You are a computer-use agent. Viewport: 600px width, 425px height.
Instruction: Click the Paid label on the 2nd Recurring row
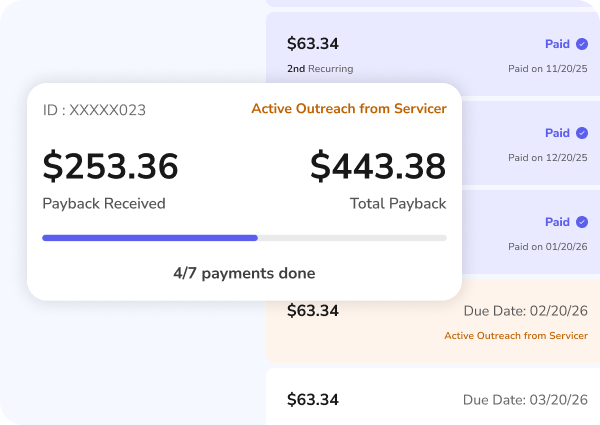point(557,44)
